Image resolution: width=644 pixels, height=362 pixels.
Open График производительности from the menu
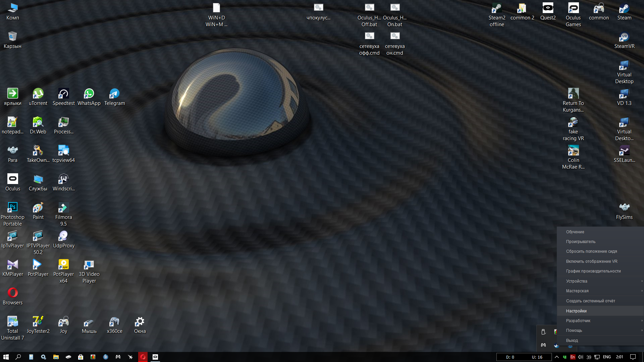coord(600,271)
